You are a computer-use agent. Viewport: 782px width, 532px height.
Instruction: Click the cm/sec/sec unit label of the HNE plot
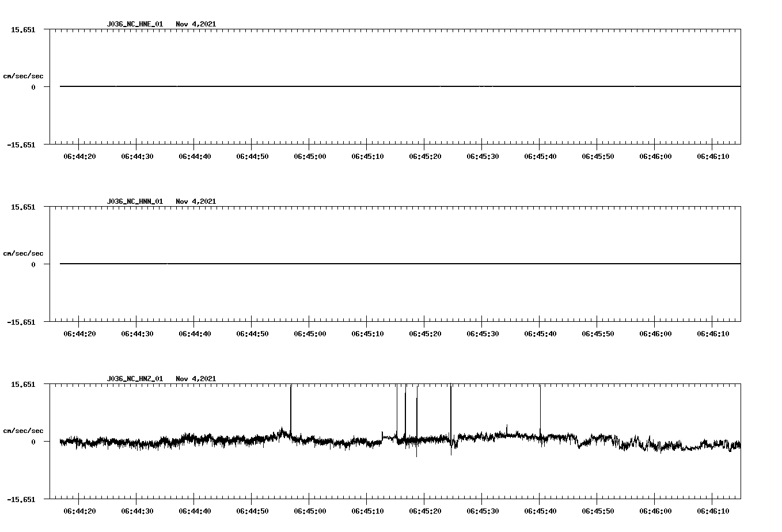[x=23, y=76]
